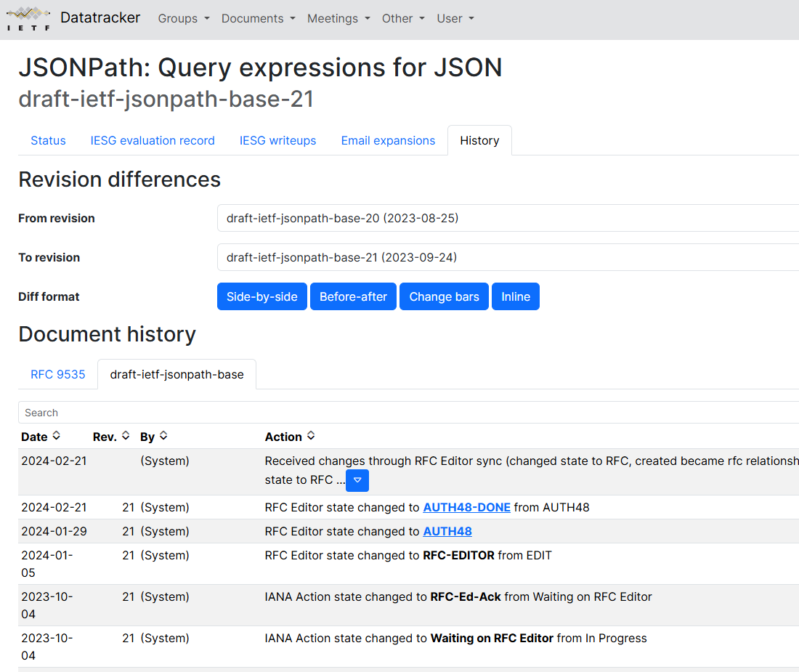Select the 2024-01-29 date cell
The height and width of the screenshot is (672, 799).
click(x=54, y=531)
